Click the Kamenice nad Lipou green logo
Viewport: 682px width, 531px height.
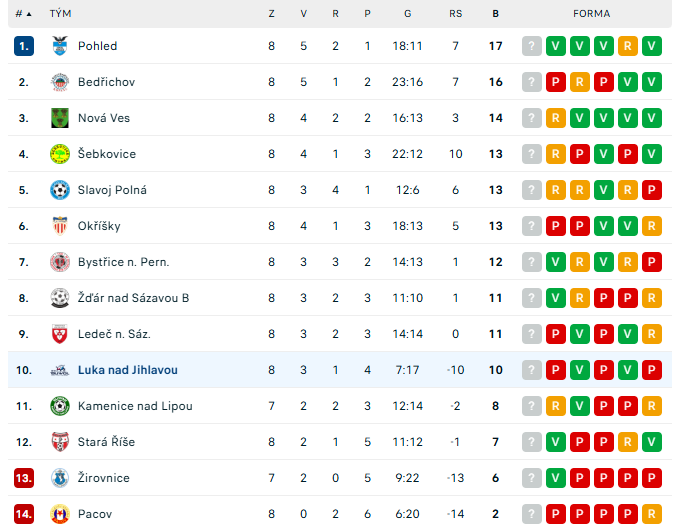tap(60, 406)
